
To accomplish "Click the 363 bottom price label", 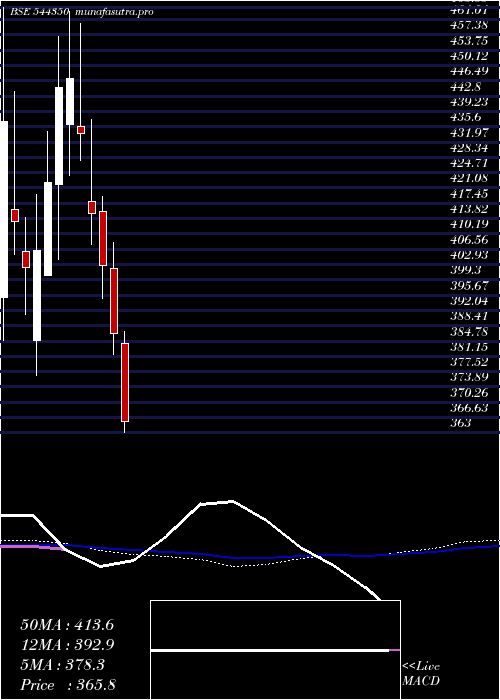I will (x=461, y=423).
